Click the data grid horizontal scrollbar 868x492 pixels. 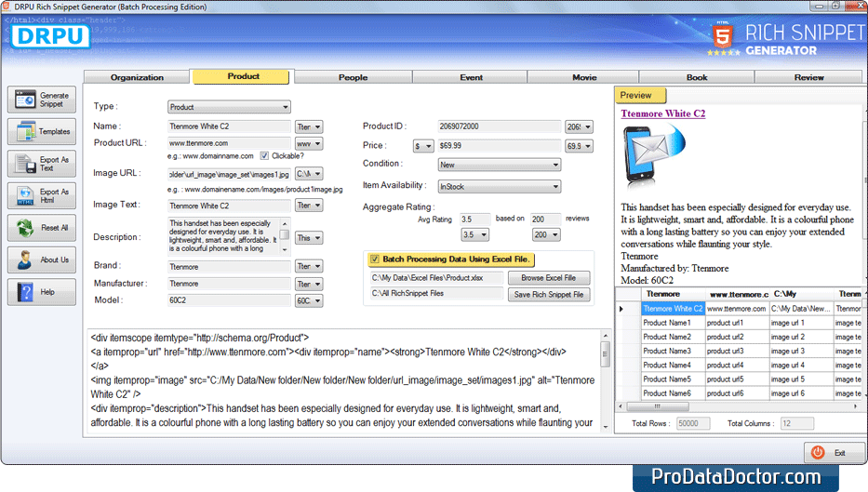740,406
